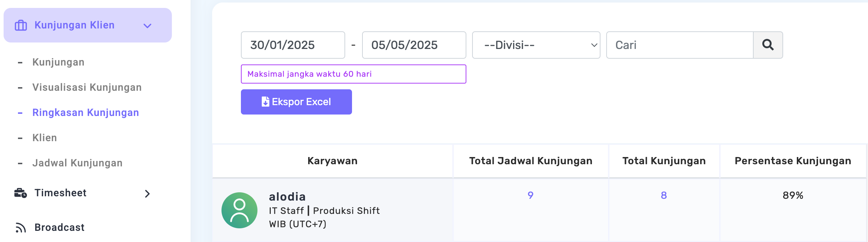
Task: Go to Visualisasi Kunjungan
Action: point(87,88)
